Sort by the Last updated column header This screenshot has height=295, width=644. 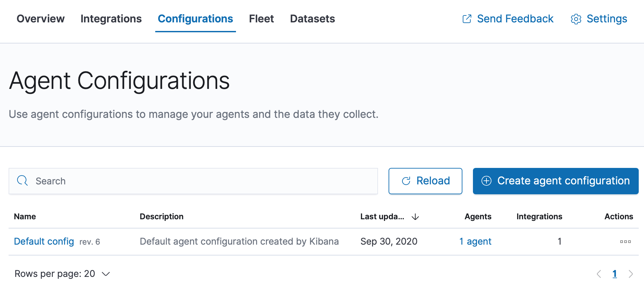click(382, 217)
